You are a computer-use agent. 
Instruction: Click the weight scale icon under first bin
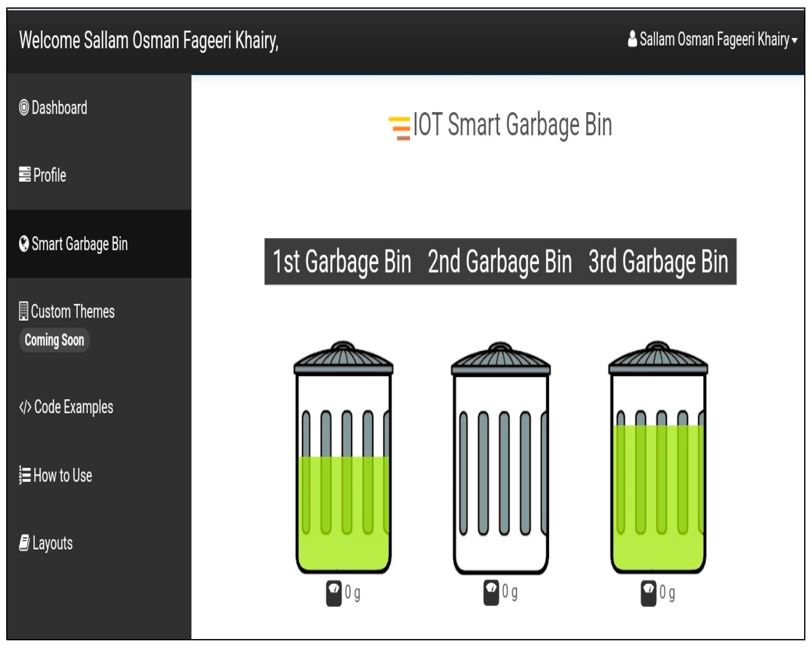[334, 593]
